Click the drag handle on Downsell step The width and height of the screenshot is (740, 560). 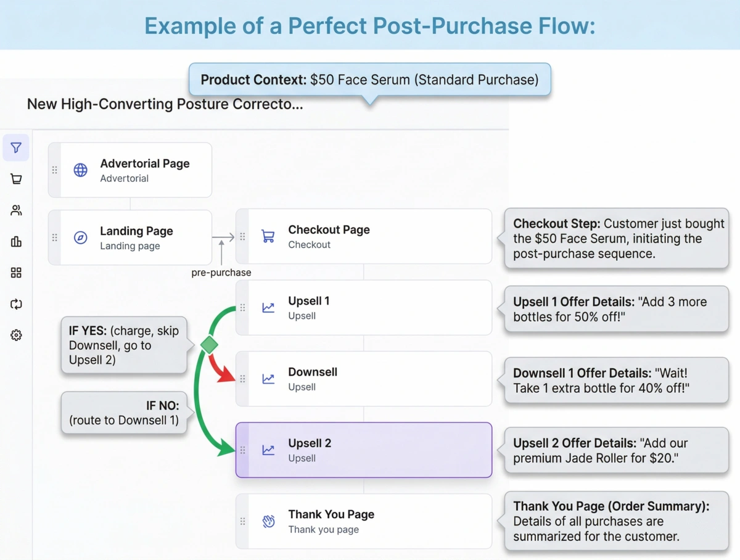(242, 379)
